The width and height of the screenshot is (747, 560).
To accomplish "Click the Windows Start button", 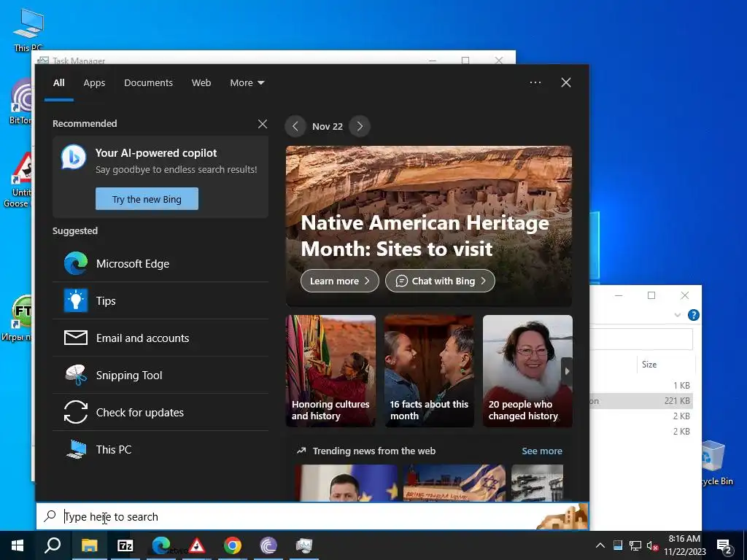I will coord(18,545).
